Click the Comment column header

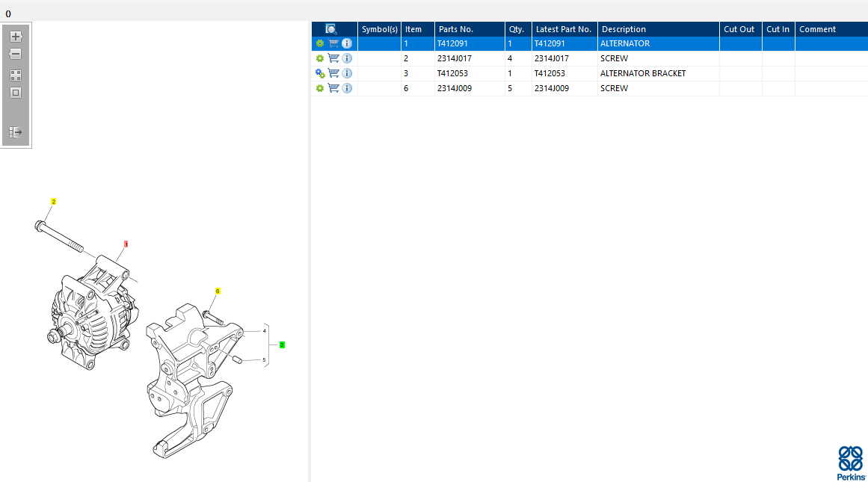click(831, 29)
